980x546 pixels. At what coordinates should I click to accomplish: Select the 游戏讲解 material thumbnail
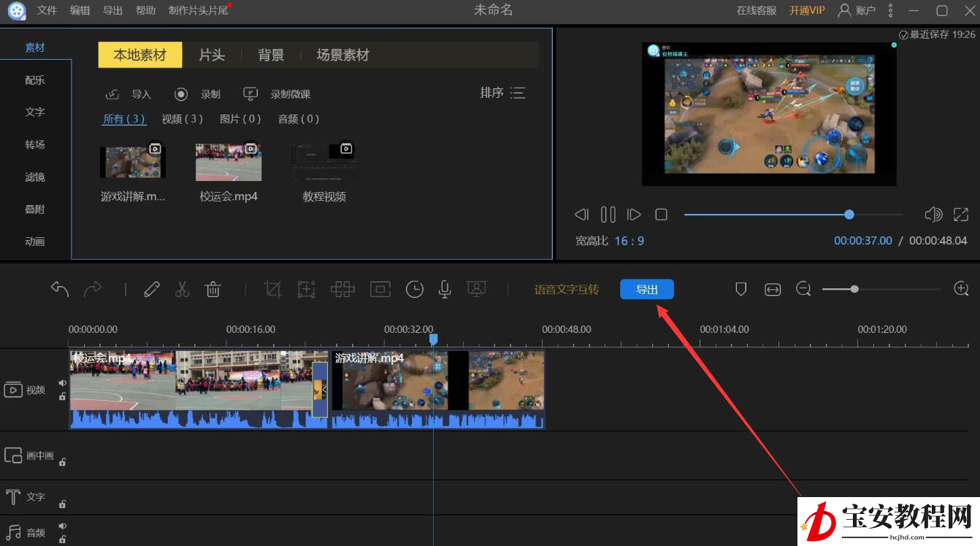[133, 162]
